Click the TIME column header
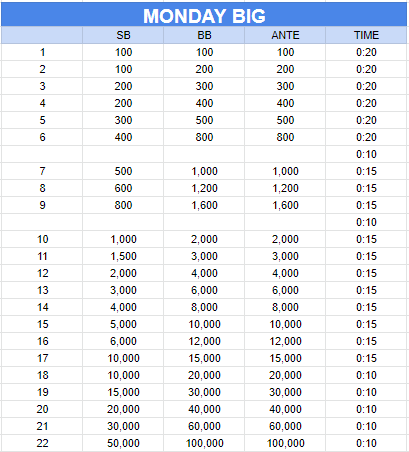 click(366, 35)
